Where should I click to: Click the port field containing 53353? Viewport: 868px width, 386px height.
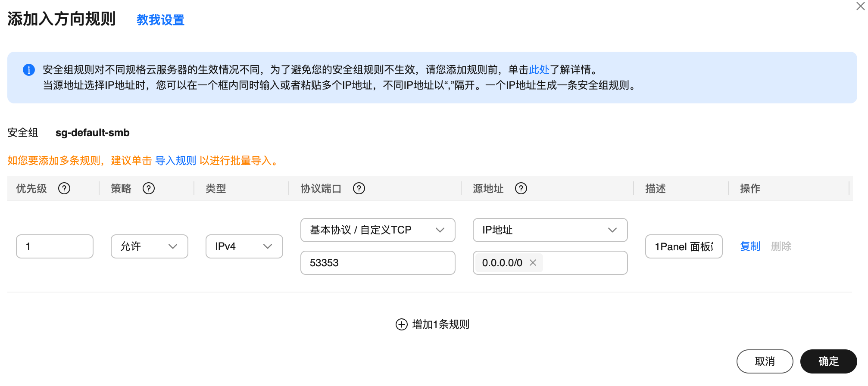click(x=378, y=263)
